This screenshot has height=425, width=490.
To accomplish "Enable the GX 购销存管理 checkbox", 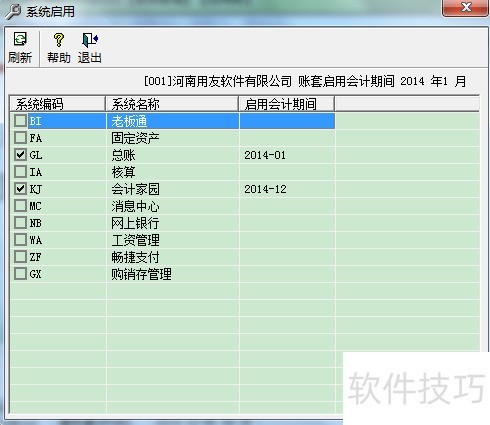I will point(20,274).
